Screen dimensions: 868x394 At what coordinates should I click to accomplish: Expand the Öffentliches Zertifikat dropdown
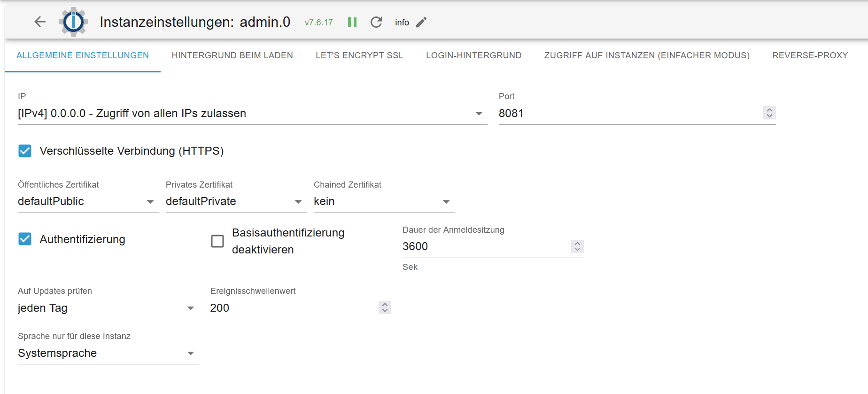88,202
